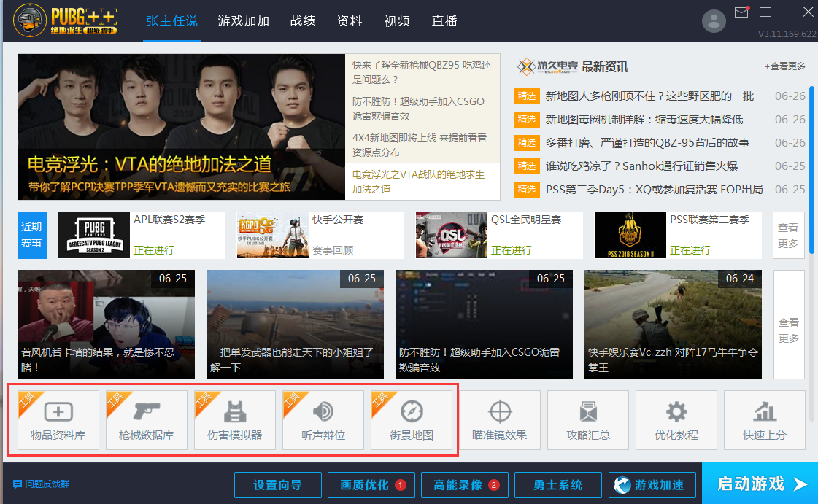Open the 瞄准镜效果 scope effect tool
Image resolution: width=818 pixels, height=504 pixels.
[500, 420]
